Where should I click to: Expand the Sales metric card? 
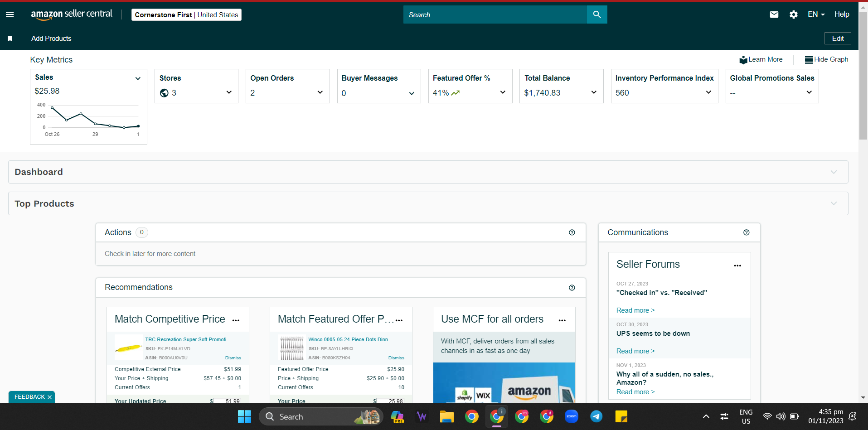point(138,78)
